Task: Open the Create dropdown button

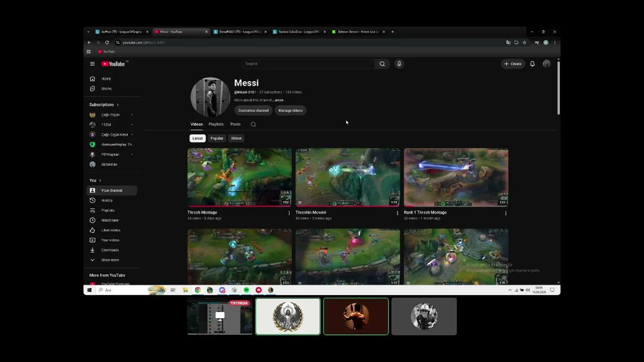Action: (x=513, y=64)
